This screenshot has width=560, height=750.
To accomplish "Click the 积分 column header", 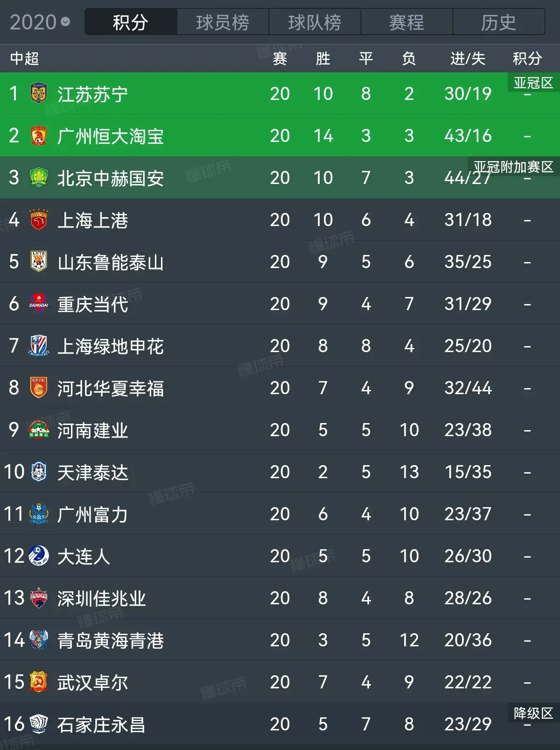I will (x=527, y=58).
